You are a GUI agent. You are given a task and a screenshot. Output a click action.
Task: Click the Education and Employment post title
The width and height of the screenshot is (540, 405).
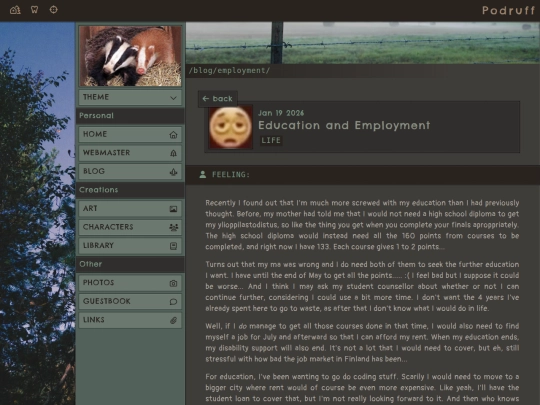[344, 125]
